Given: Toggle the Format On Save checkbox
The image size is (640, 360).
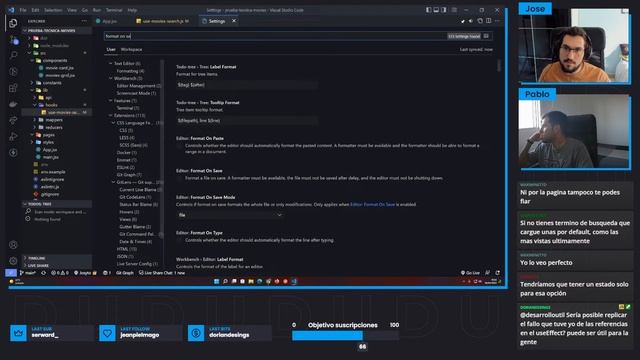Looking at the screenshot, I should (180, 178).
